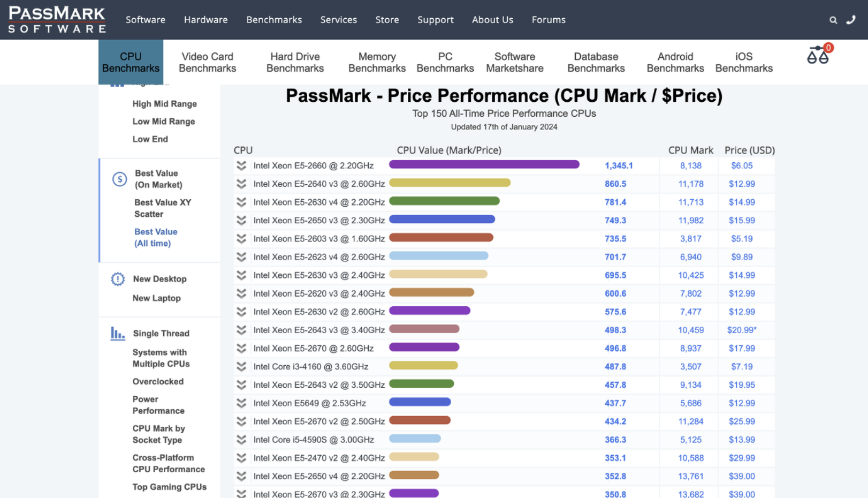Go to the Store menu item
Image resolution: width=868 pixels, height=498 pixels.
tap(387, 20)
